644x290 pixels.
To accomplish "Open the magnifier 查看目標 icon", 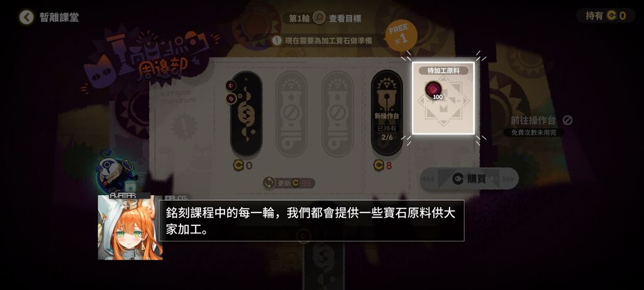I will point(319,18).
